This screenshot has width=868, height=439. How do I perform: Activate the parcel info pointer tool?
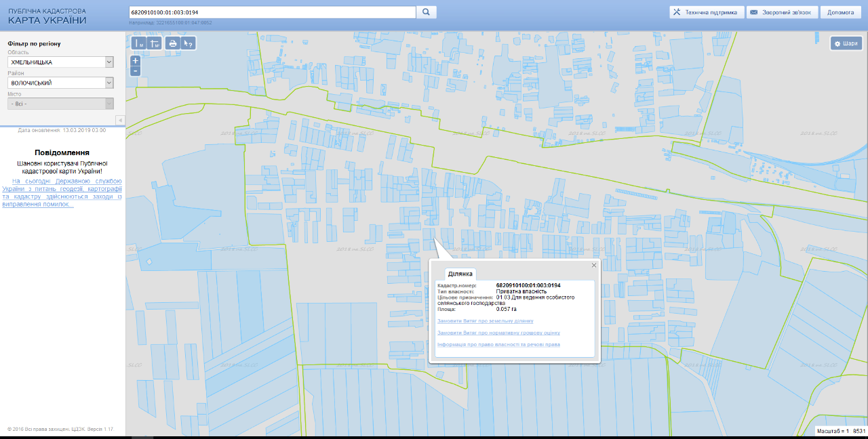point(189,43)
